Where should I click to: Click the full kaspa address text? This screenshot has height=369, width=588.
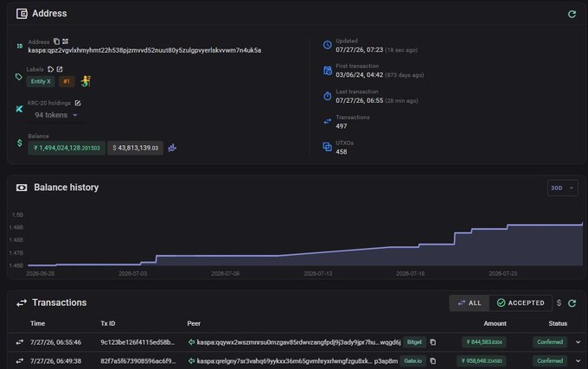[144, 50]
